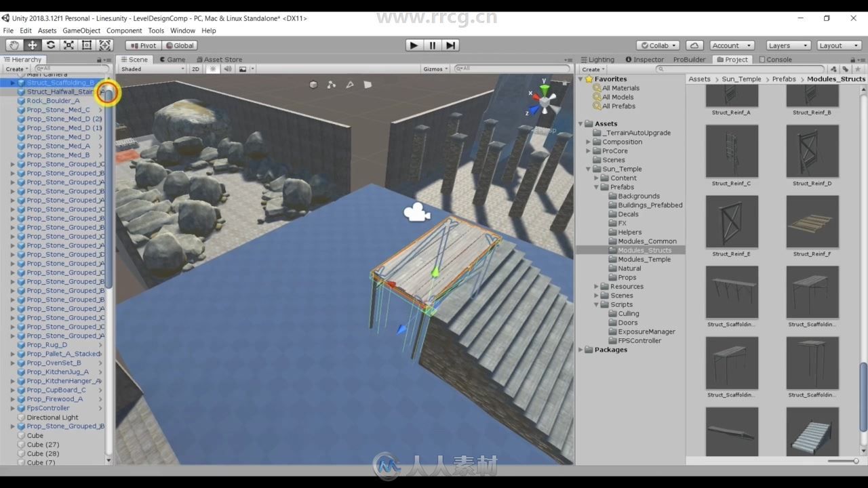The height and width of the screenshot is (488, 868).
Task: Toggle 2D scene view mode
Action: point(196,69)
